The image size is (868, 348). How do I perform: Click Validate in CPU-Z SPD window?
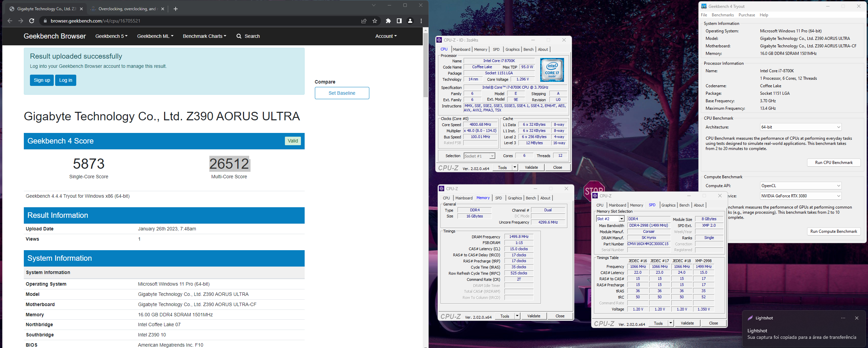[x=687, y=323]
